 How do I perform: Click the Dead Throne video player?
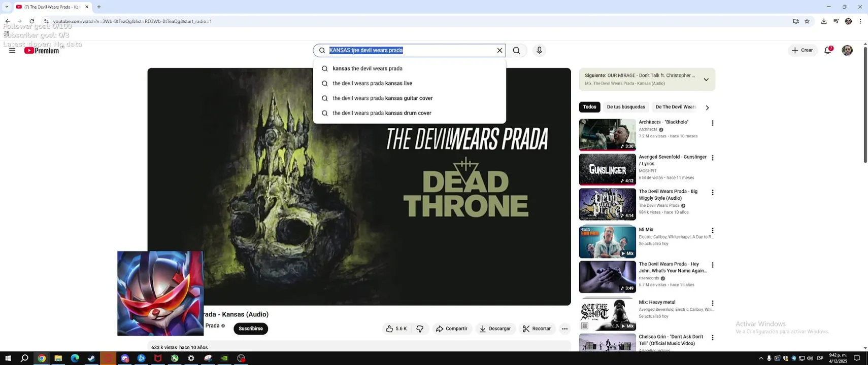359,187
